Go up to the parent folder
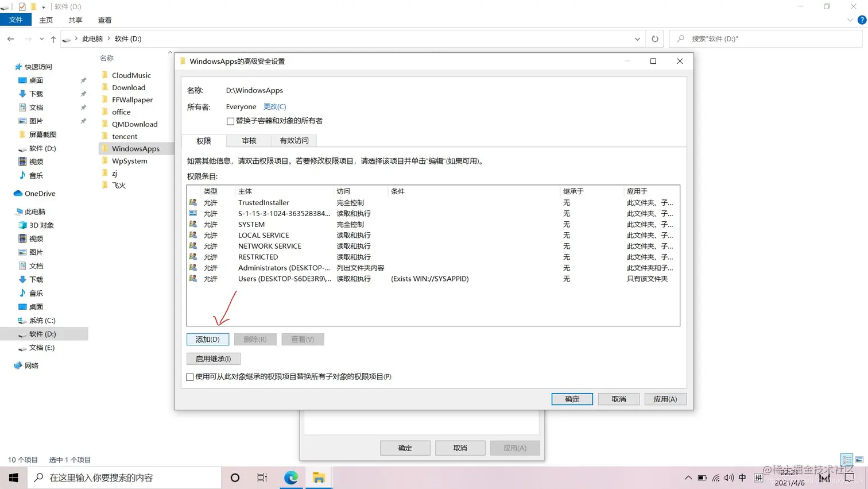Image resolution: width=868 pixels, height=489 pixels. (x=53, y=38)
